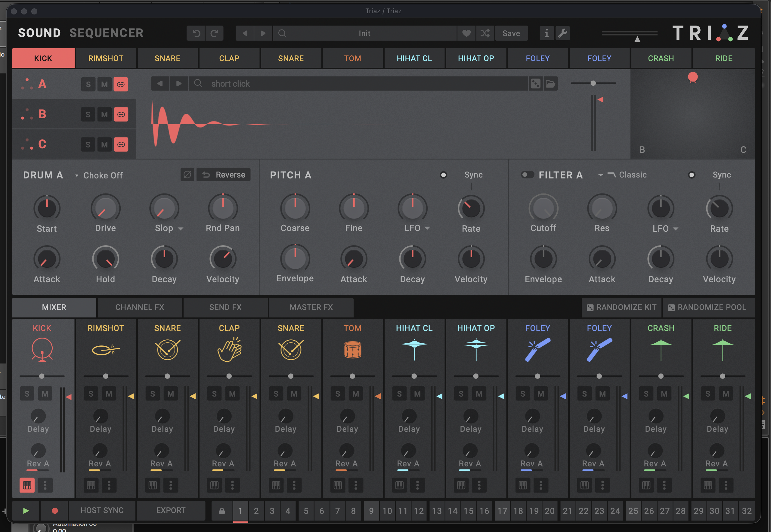The width and height of the screenshot is (771, 532).
Task: Randomize the sample with the dice icon
Action: [536, 84]
